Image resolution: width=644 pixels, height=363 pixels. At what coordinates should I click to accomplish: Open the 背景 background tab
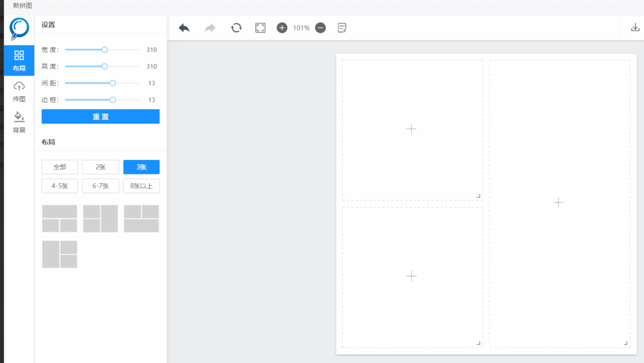tap(19, 122)
